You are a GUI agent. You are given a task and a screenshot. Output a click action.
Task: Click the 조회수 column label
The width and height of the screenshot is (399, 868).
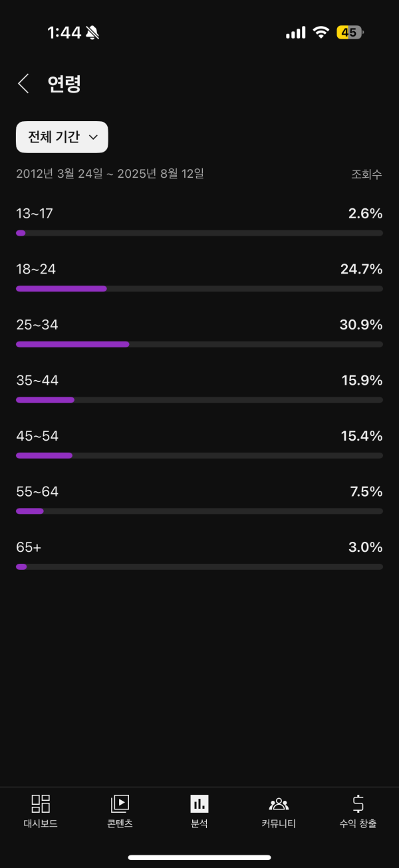coord(366,174)
